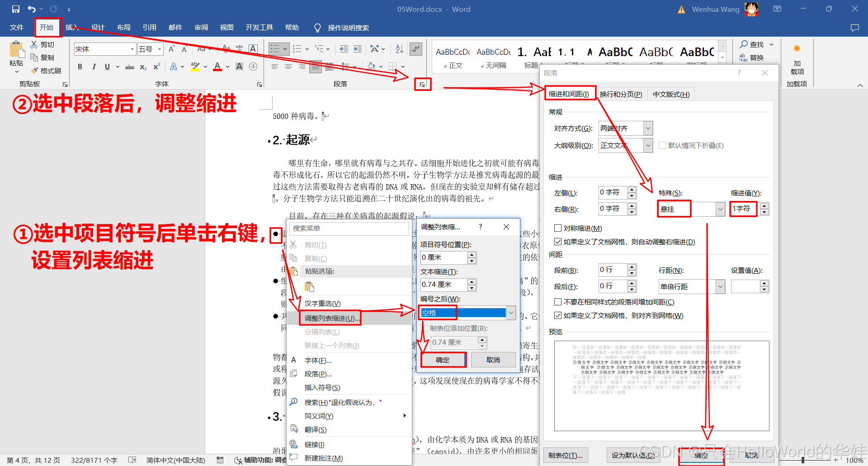Switch to 中文版式(H) tab
868x466 pixels.
[x=671, y=94]
